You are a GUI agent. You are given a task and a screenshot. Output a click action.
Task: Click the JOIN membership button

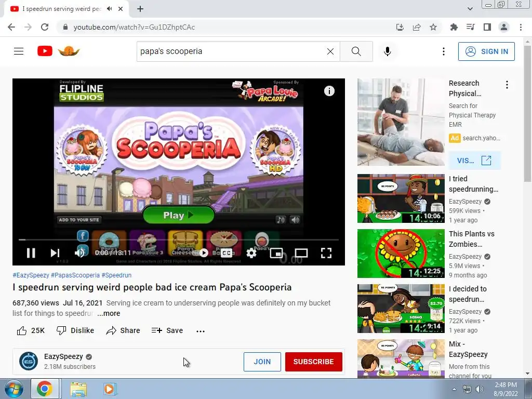(x=262, y=362)
